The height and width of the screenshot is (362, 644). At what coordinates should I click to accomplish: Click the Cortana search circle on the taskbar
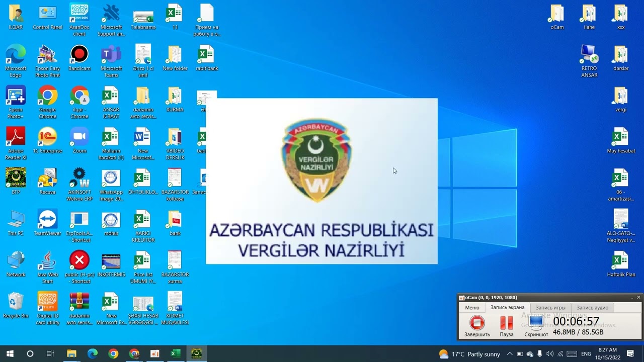pyautogui.click(x=30, y=354)
